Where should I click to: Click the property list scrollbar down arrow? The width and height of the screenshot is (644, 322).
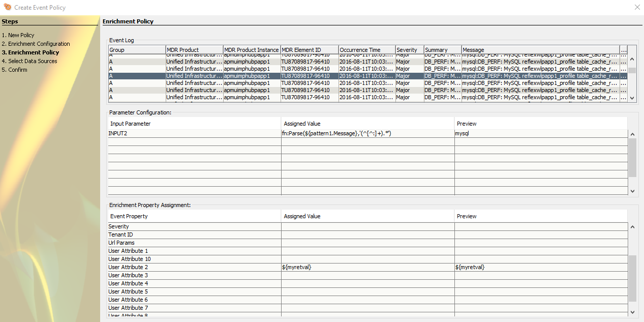click(x=632, y=313)
